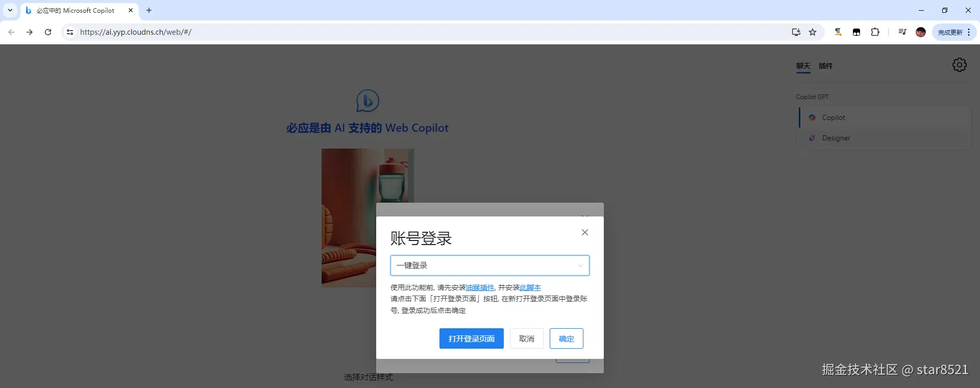
Task: Open the tab search dropdown arrow
Action: 10,10
